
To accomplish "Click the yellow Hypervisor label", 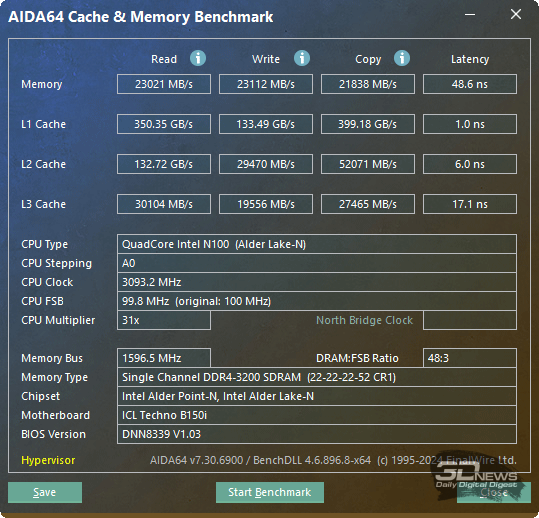I will tap(48, 460).
